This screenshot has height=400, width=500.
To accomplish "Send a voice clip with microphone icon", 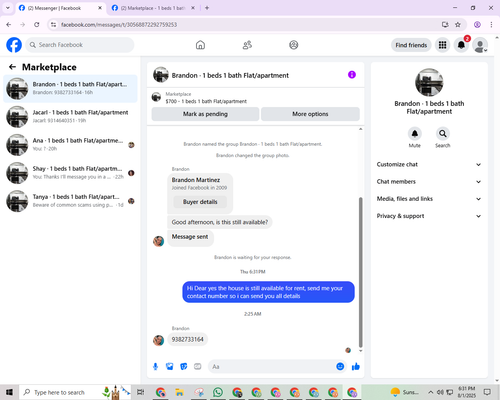I will (x=155, y=367).
